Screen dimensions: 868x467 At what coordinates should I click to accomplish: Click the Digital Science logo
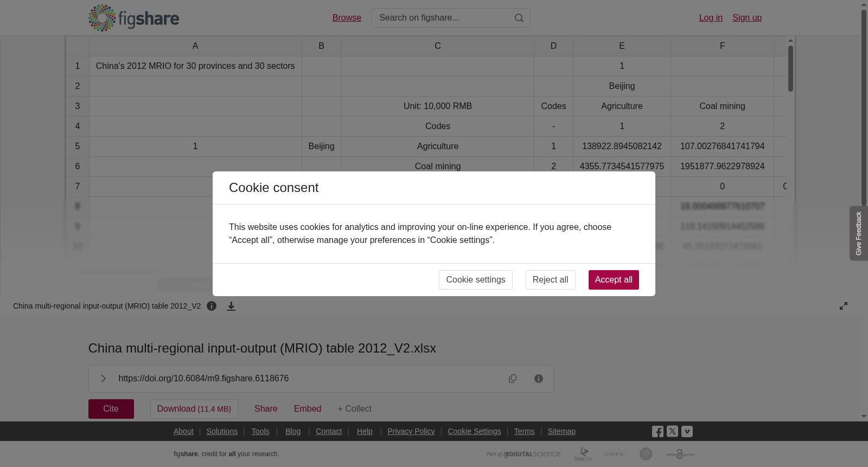(x=524, y=454)
